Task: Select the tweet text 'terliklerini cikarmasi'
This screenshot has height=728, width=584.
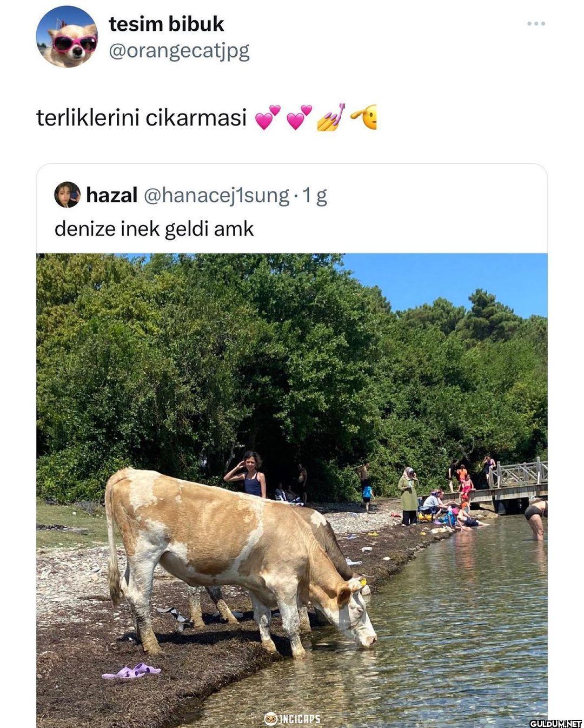Action: [x=141, y=117]
